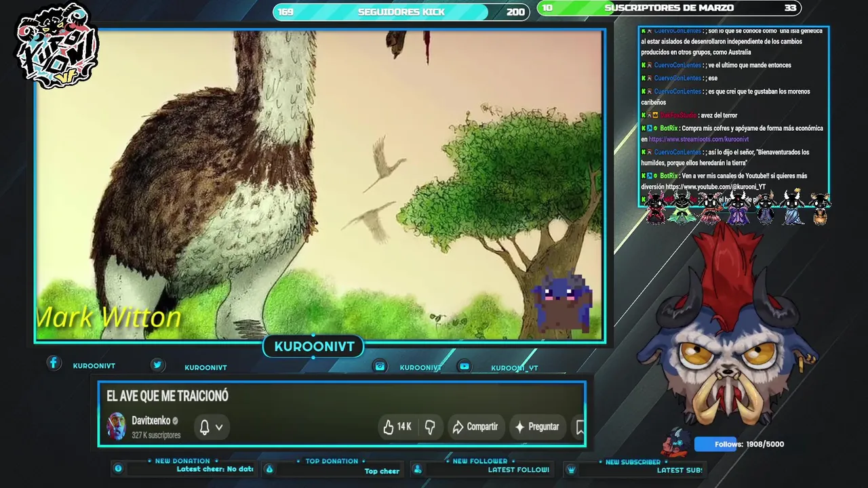868x488 pixels.
Task: Click the bookmark save icon after Preguntar
Action: 580,427
